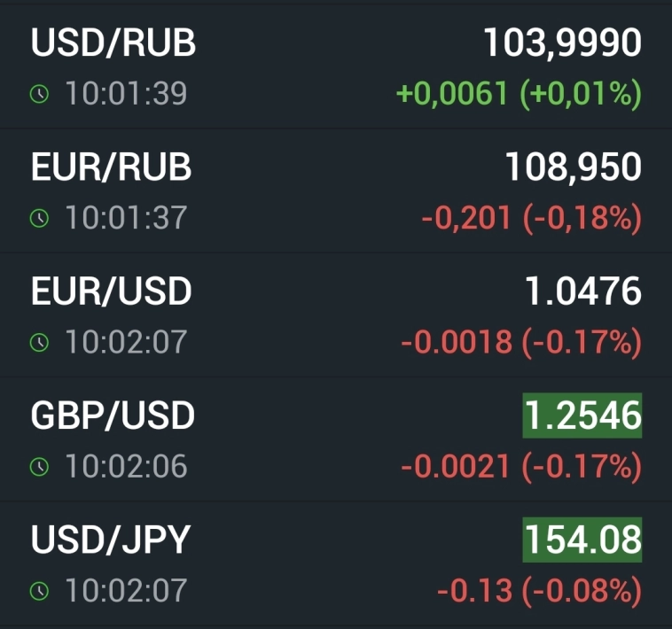This screenshot has width=672, height=629.
Task: Choose the USD/JPY pair name
Action: point(111,540)
